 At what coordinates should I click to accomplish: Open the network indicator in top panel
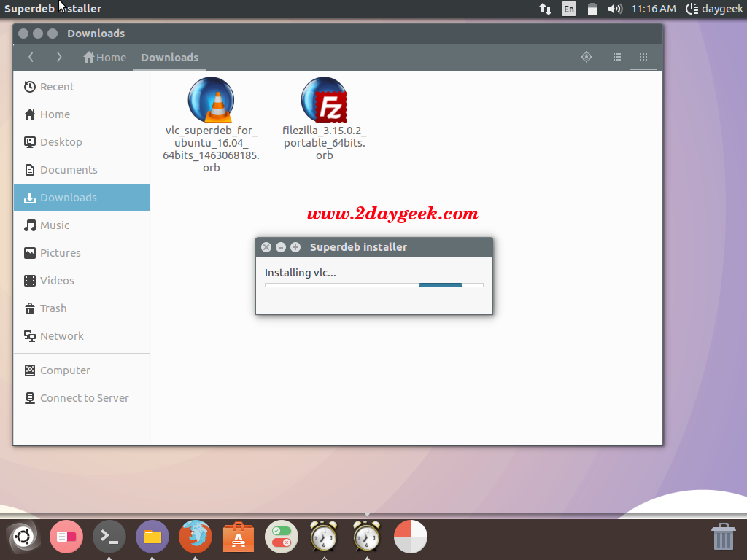pyautogui.click(x=546, y=9)
